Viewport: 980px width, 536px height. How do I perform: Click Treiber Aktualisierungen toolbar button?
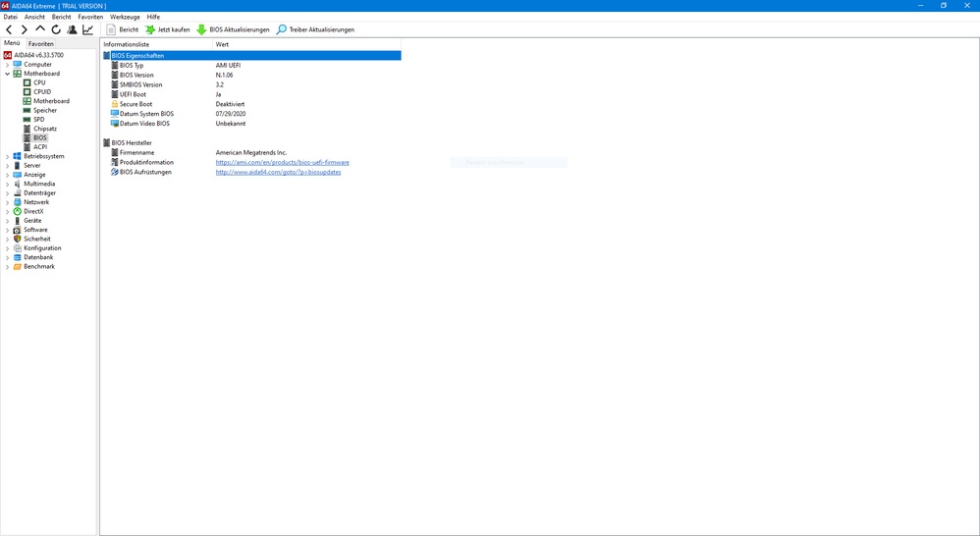pos(315,29)
